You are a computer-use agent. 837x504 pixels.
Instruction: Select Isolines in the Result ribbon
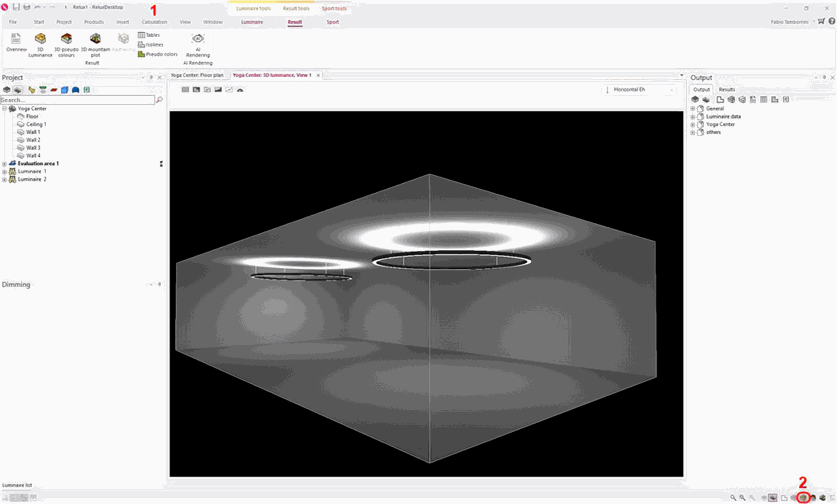(150, 44)
